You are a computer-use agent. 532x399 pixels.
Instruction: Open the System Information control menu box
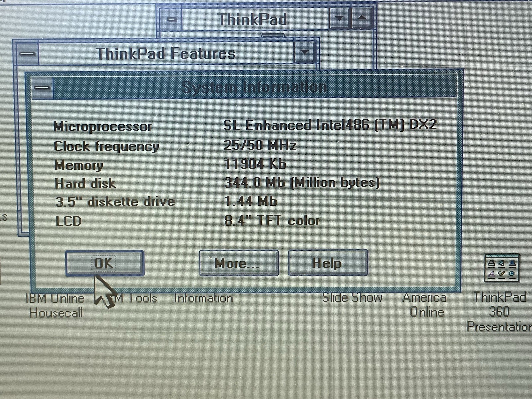tap(43, 88)
